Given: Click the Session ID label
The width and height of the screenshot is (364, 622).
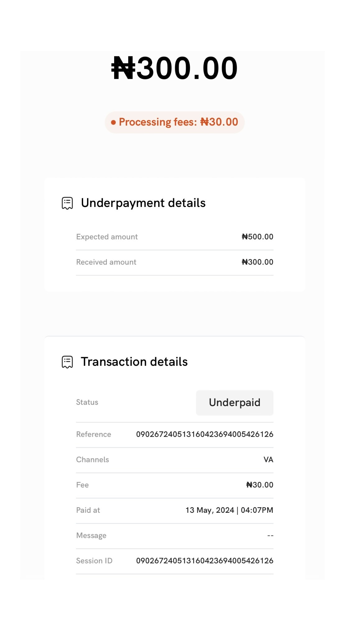Looking at the screenshot, I should click(94, 561).
